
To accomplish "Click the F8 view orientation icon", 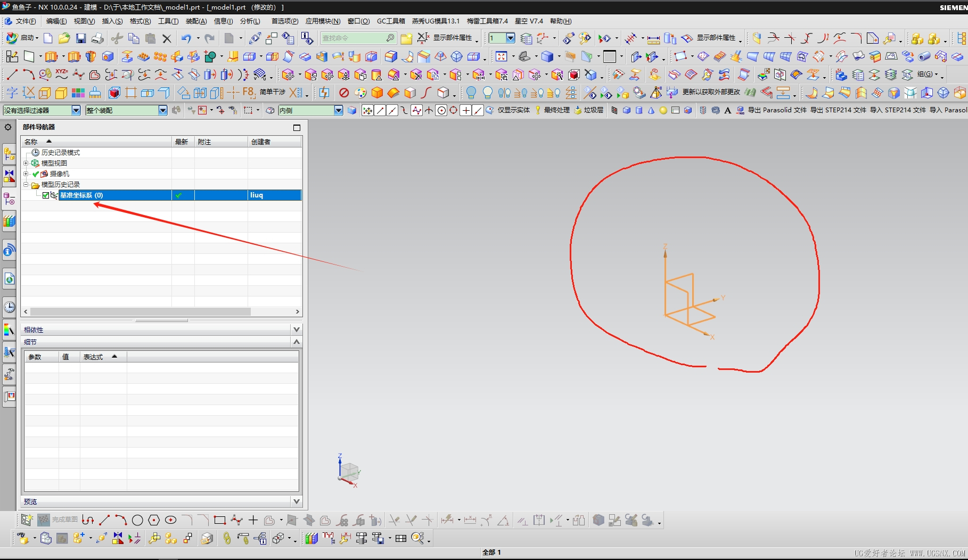I will [249, 93].
